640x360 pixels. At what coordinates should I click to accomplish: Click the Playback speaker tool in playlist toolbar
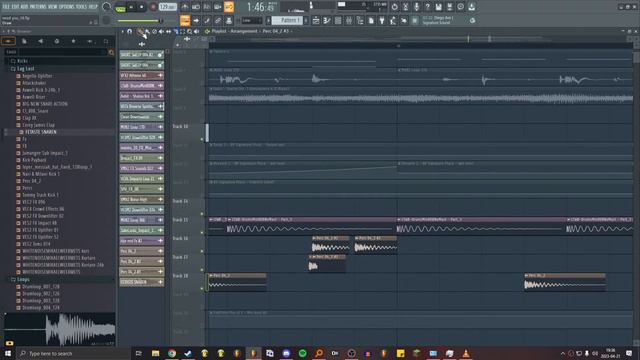click(196, 31)
